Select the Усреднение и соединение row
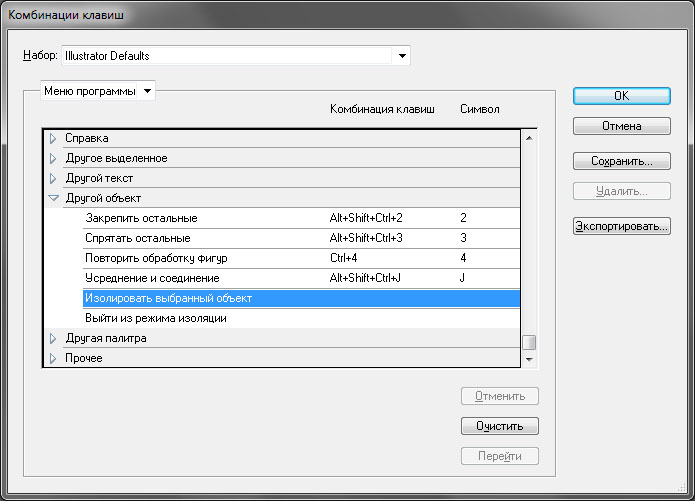 (301, 278)
